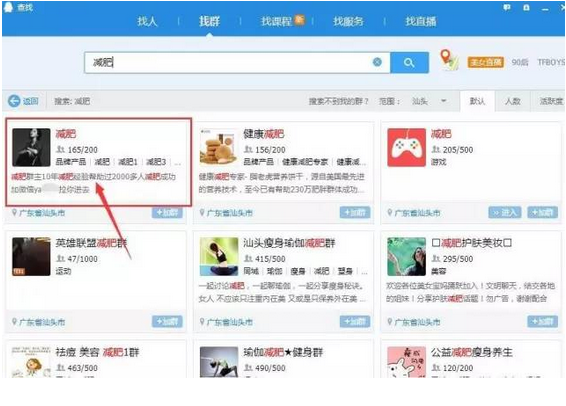Join the 减肥护肤美妆 group
This screenshot has width=566, height=406.
pos(543,322)
